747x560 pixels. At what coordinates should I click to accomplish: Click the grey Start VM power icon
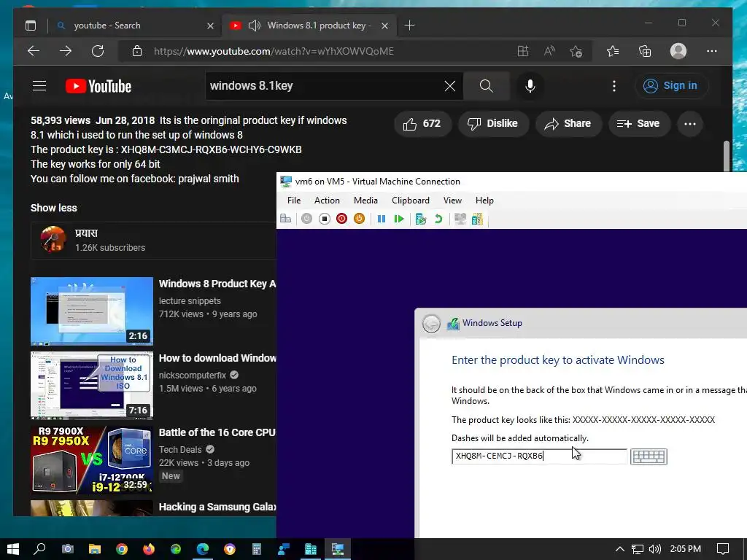[x=307, y=219]
